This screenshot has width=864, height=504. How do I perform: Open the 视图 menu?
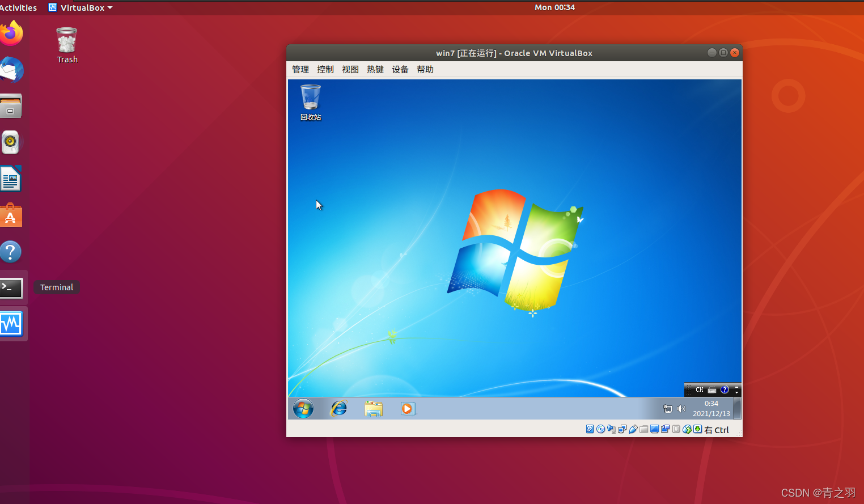[x=350, y=69]
